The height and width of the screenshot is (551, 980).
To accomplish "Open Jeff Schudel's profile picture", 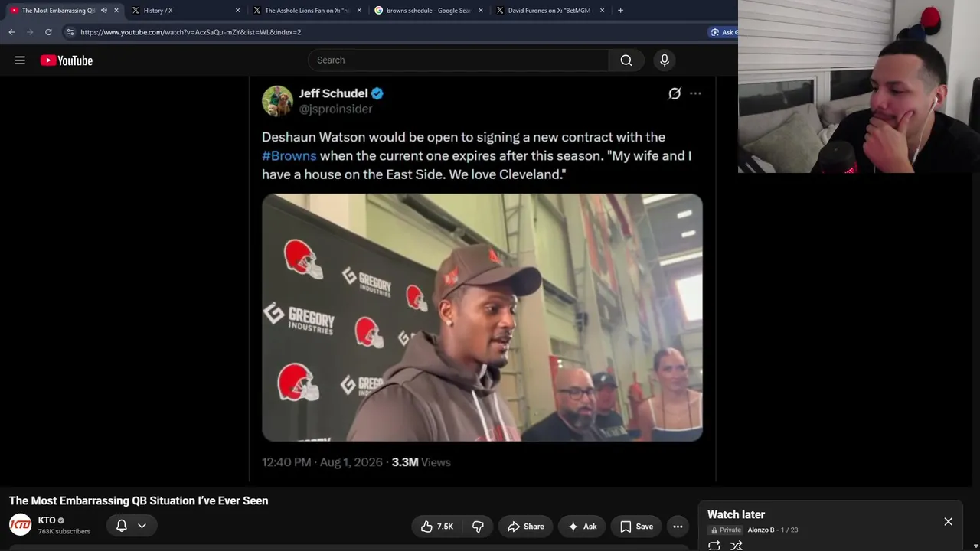I will pyautogui.click(x=277, y=101).
